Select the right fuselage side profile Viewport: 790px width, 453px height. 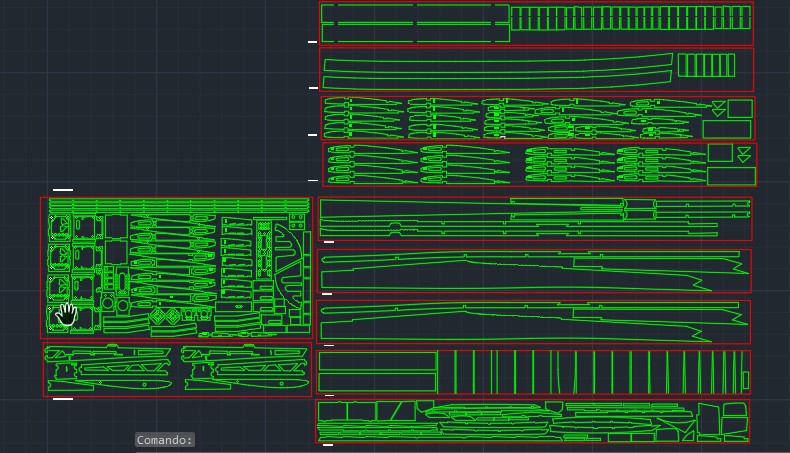point(245,369)
